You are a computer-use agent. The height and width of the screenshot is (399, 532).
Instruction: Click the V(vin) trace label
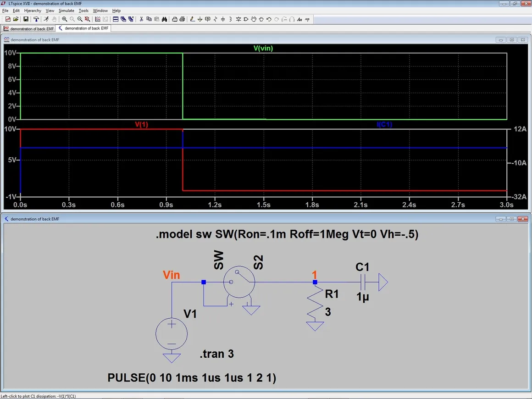263,48
